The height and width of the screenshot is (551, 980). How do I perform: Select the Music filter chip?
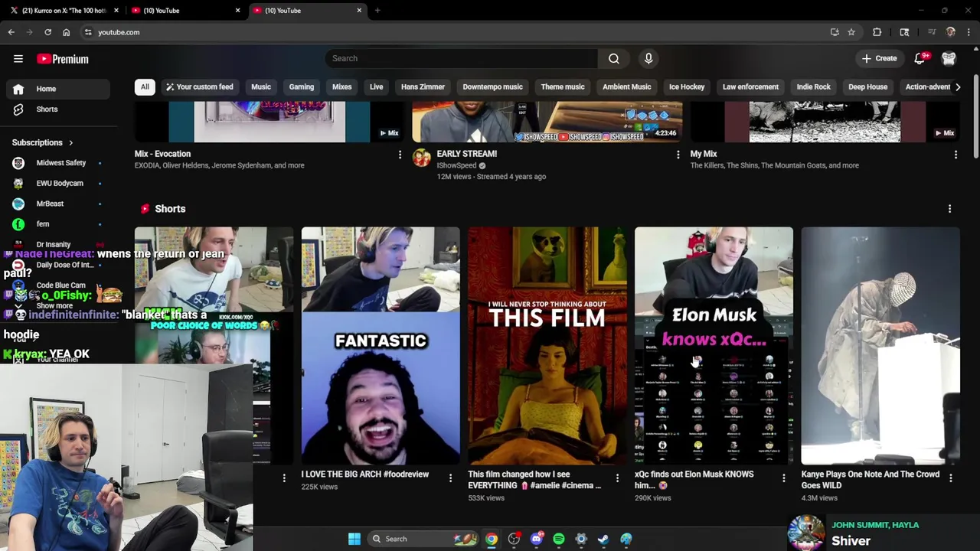(261, 87)
